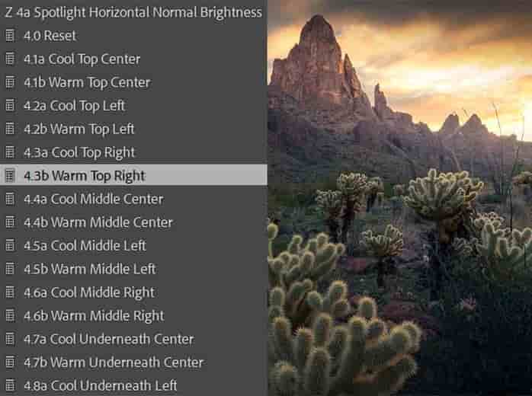Select the 4.3a Cool Top Right preset
532x396 pixels.
coord(133,152)
